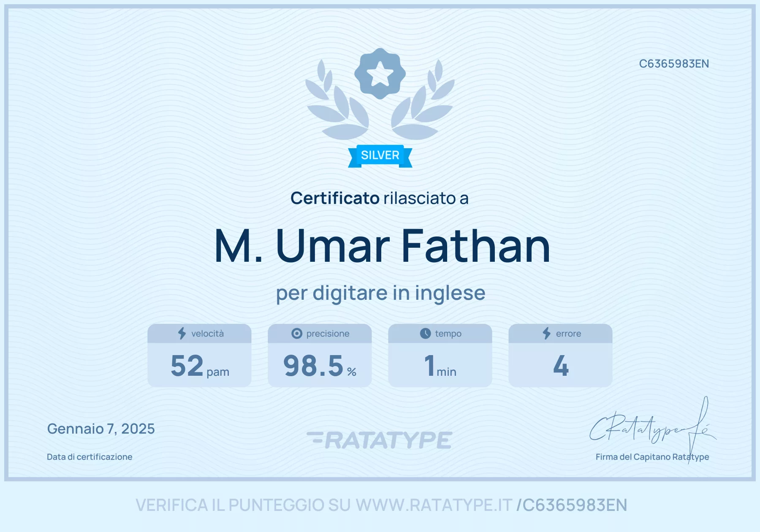Click the target icon beside precisione

(297, 334)
